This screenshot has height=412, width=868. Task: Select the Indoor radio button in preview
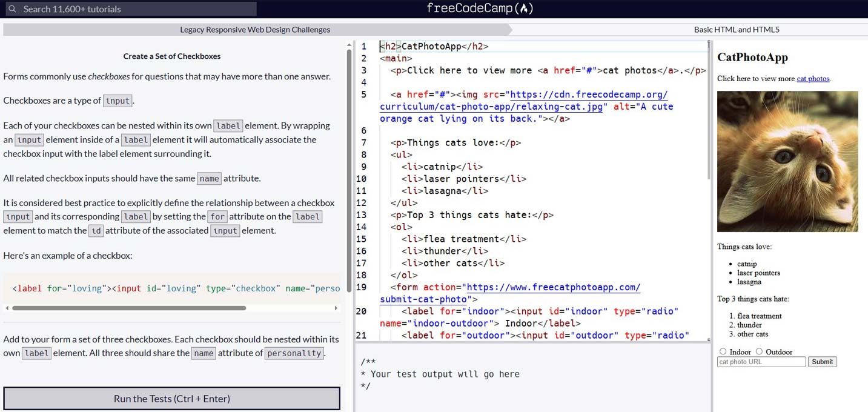pyautogui.click(x=723, y=351)
